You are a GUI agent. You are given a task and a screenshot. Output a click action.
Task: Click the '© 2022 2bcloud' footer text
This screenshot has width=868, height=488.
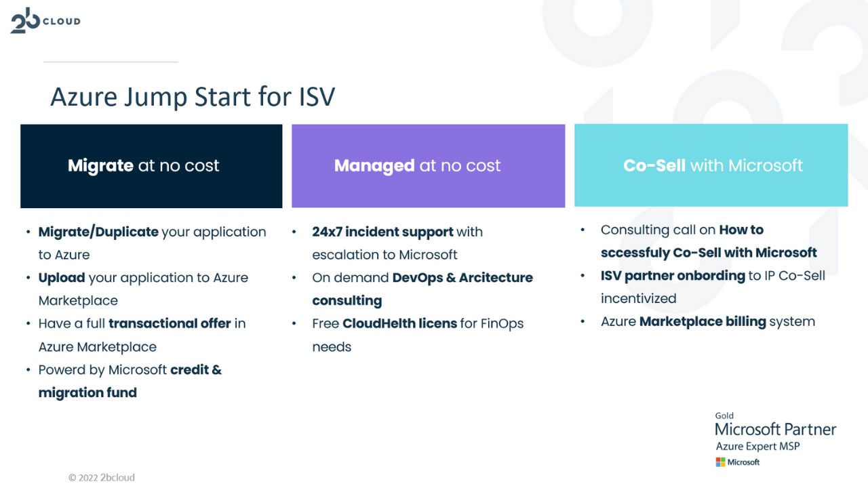pos(102,478)
